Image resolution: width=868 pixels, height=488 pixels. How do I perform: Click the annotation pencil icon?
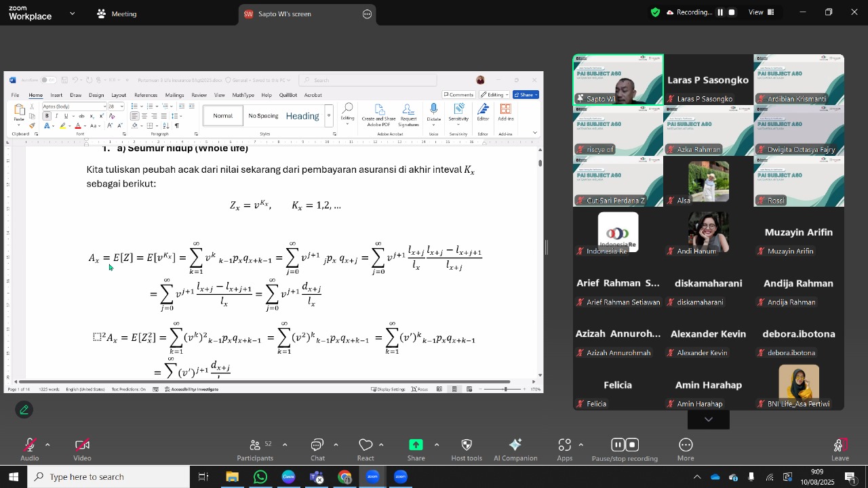[x=24, y=410]
